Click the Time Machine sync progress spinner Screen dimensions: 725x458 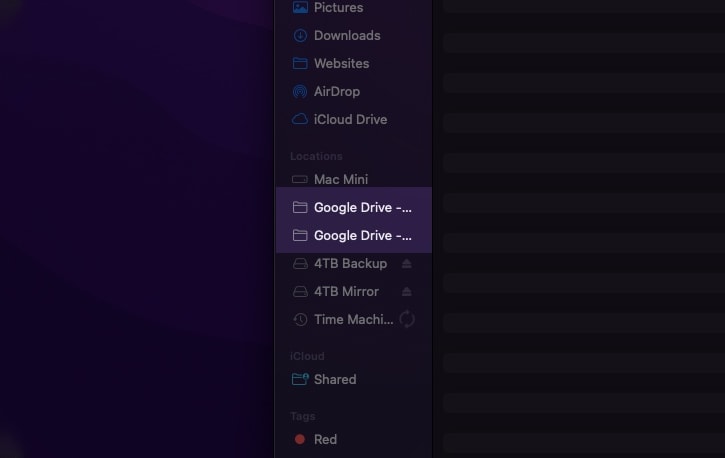coord(407,319)
